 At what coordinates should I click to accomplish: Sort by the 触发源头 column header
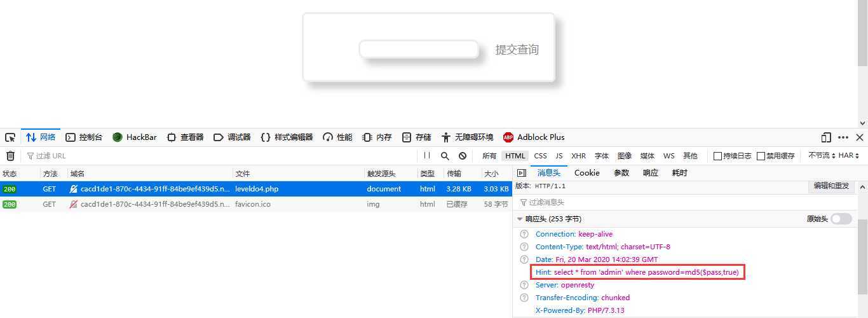[391, 173]
